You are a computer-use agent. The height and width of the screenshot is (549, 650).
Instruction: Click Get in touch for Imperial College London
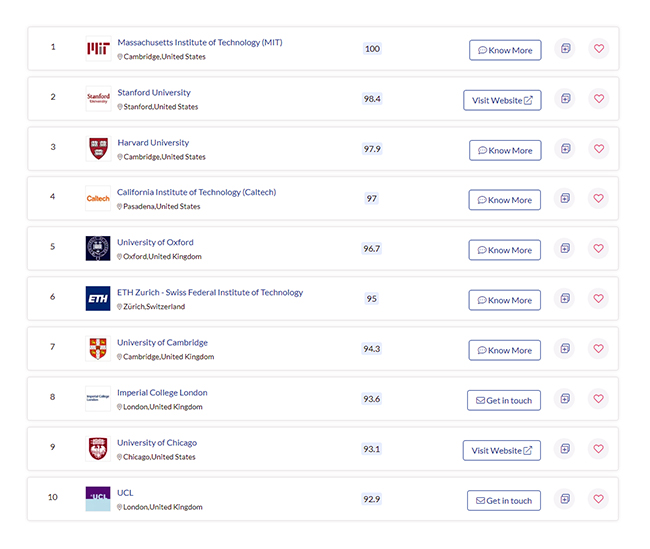pyautogui.click(x=504, y=400)
